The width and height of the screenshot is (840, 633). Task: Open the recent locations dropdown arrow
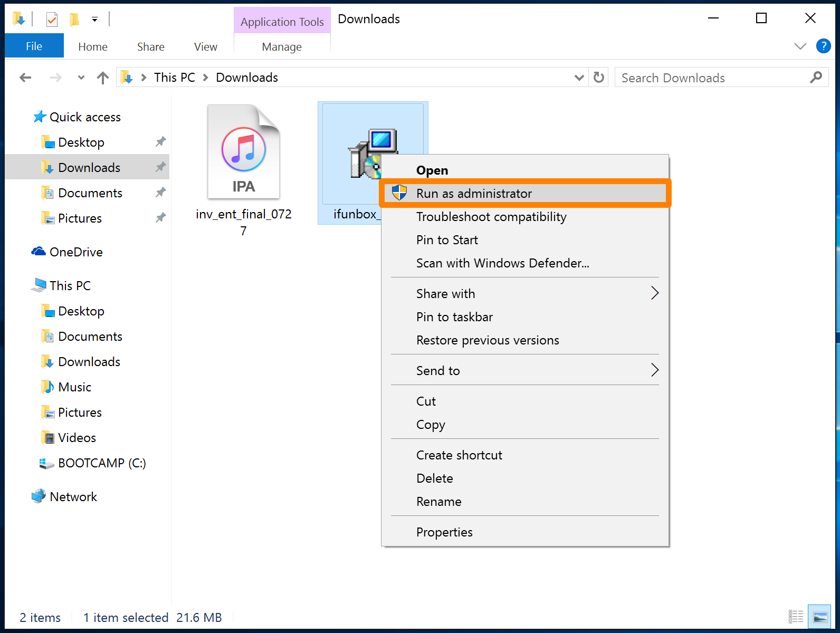81,78
